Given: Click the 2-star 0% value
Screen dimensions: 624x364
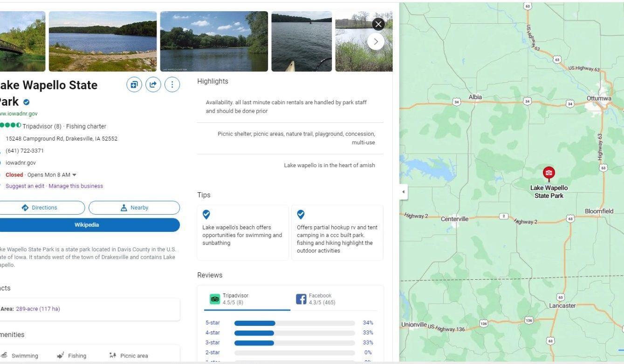Looking at the screenshot, I should click(x=368, y=353).
